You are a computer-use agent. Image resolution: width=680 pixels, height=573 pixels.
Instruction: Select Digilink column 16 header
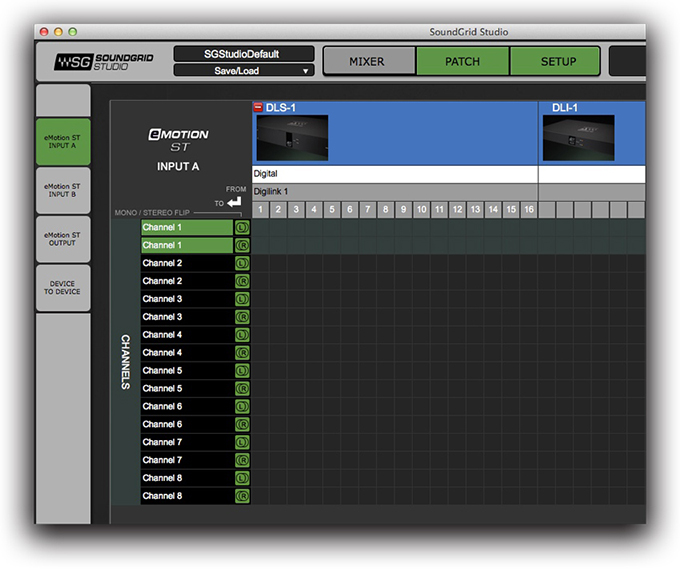tap(529, 210)
